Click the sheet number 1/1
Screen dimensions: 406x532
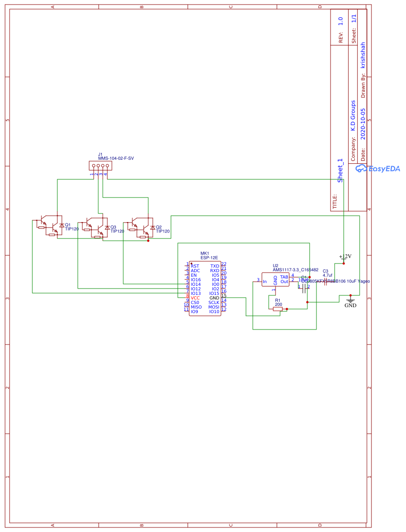pyautogui.click(x=354, y=19)
